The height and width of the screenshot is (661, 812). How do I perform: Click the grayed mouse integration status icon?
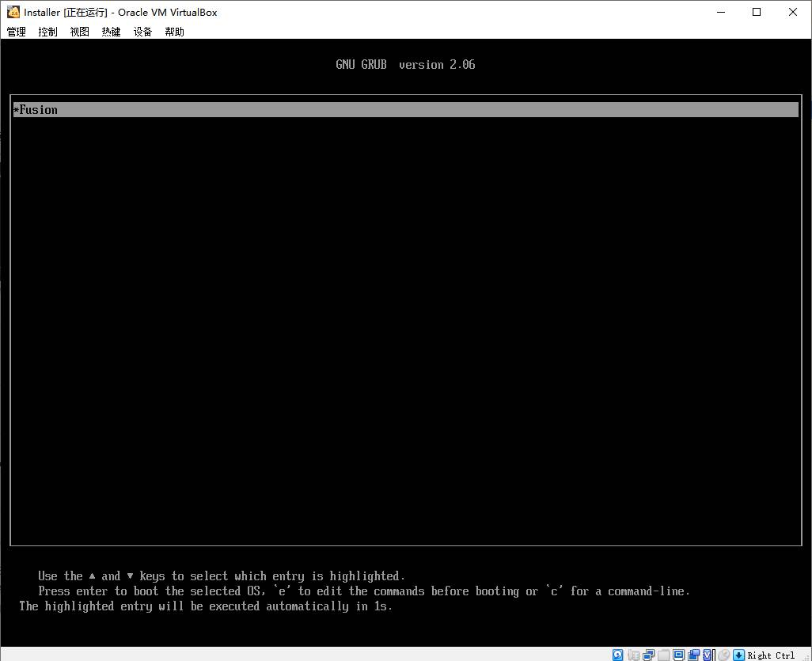click(724, 655)
